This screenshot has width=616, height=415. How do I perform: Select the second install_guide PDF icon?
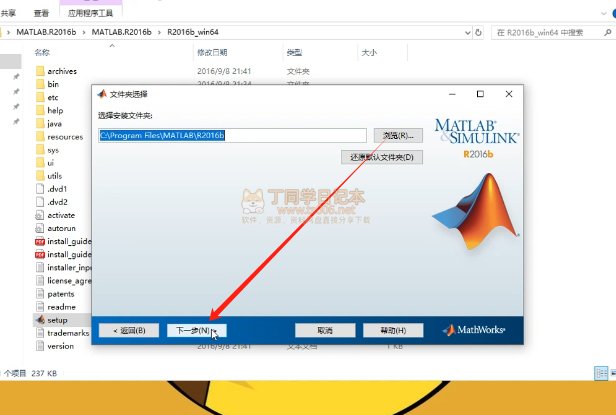(40, 255)
